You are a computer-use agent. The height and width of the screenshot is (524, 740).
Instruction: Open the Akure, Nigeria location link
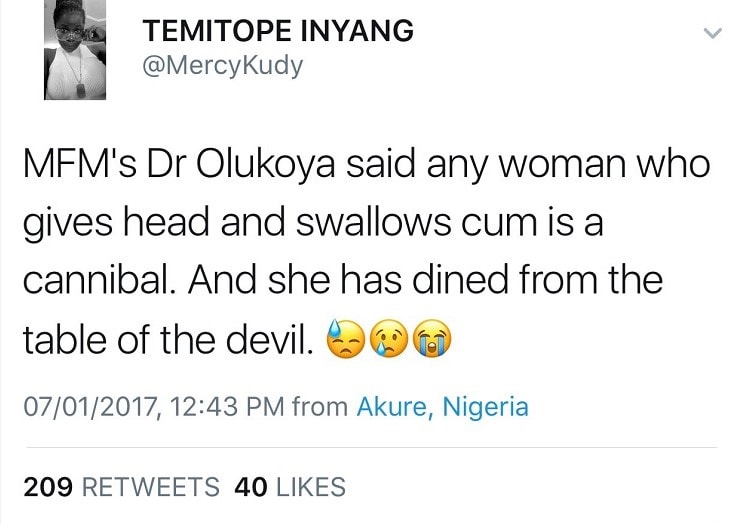point(442,407)
